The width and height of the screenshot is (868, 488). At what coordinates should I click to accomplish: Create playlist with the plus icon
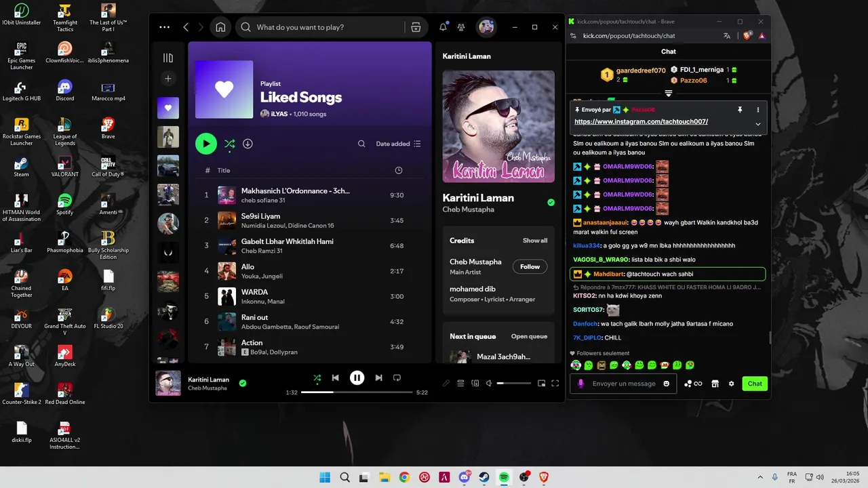point(168,79)
